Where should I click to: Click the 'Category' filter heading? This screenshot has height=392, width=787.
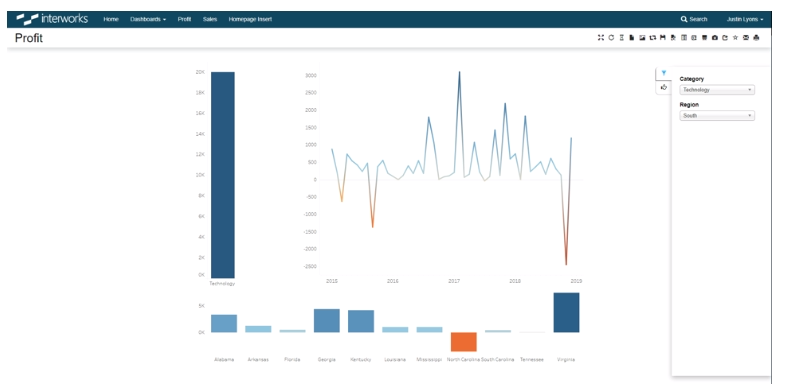(692, 79)
